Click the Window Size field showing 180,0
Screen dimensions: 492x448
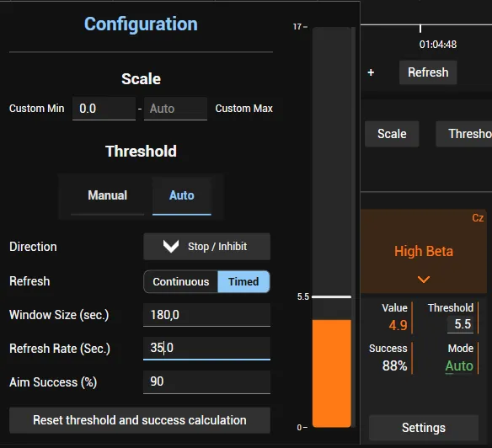pyautogui.click(x=206, y=315)
